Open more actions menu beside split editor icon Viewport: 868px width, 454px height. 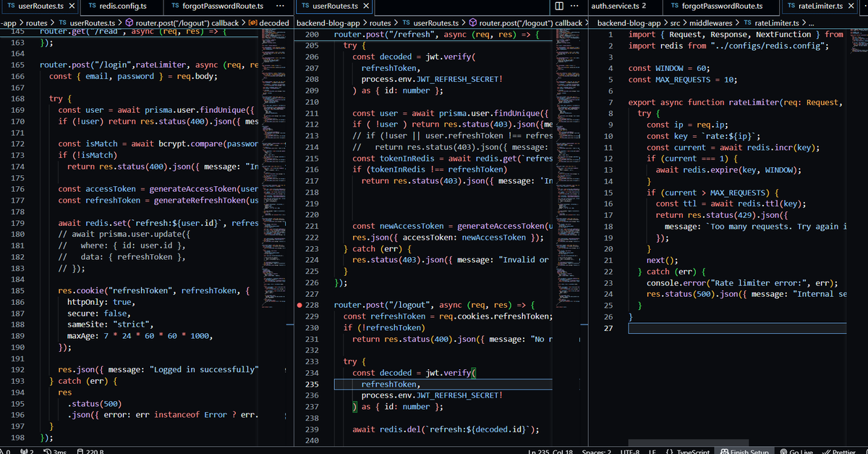click(x=576, y=6)
